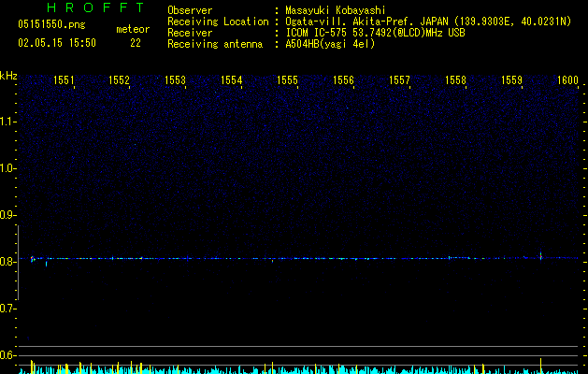The width and height of the screenshot is (588, 374).
Task: Click time axis label 1553
Action: 175,80
